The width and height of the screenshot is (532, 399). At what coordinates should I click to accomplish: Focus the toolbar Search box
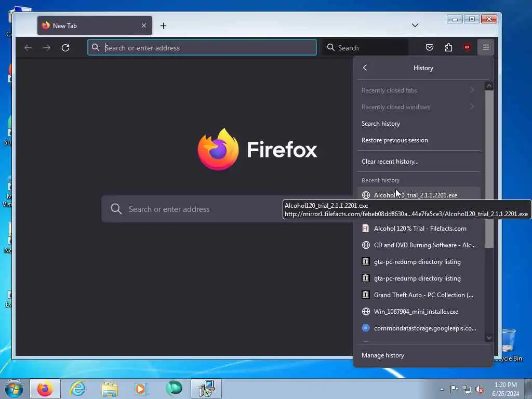point(365,47)
